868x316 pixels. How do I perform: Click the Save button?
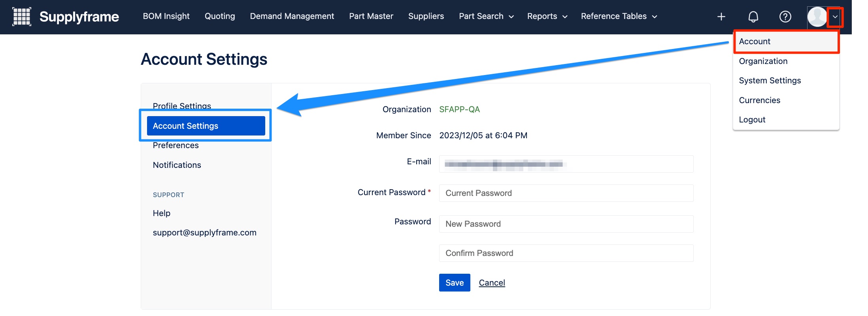[x=455, y=283]
